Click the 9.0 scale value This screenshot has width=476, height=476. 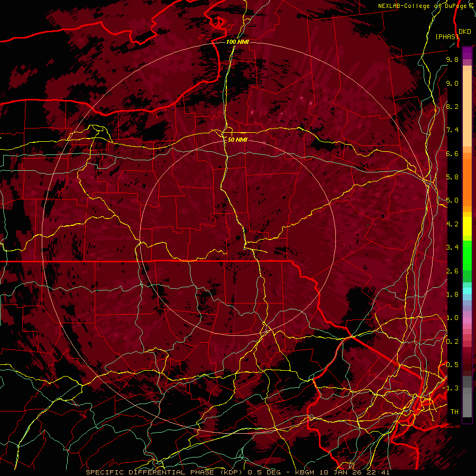point(452,83)
